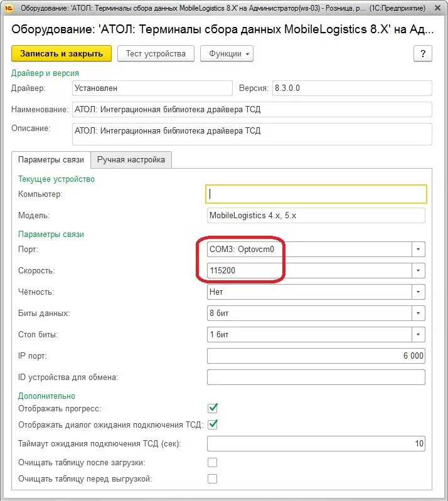Click the 'Компьютер:' label
Screen dimensions: 448x501
40,194
